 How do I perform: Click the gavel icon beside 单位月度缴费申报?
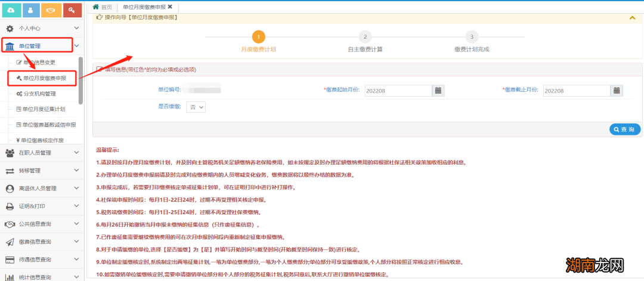(x=18, y=78)
